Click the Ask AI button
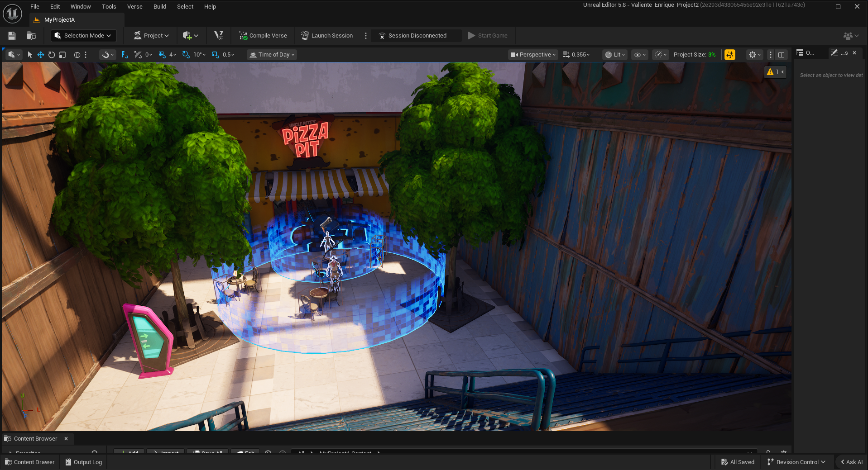Screen dimensions: 868x470 [x=852, y=462]
